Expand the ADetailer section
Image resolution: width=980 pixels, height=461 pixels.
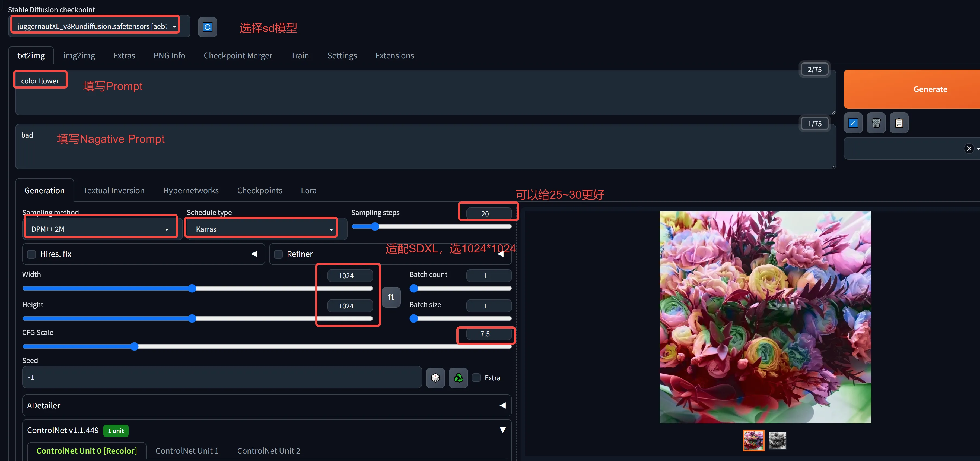[267, 405]
